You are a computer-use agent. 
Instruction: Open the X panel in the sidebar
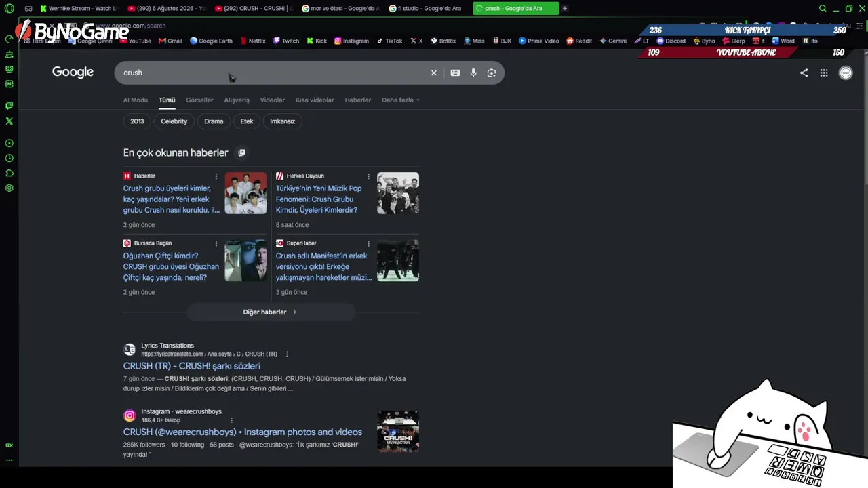point(9,121)
